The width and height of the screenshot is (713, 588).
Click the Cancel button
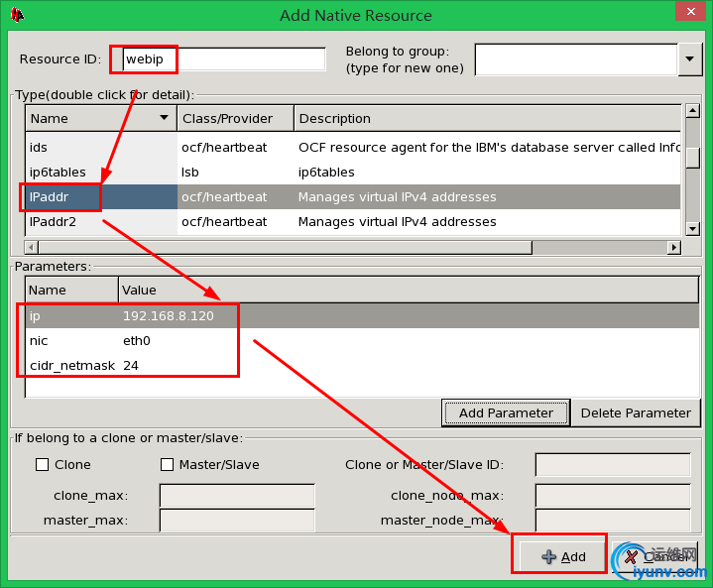654,556
